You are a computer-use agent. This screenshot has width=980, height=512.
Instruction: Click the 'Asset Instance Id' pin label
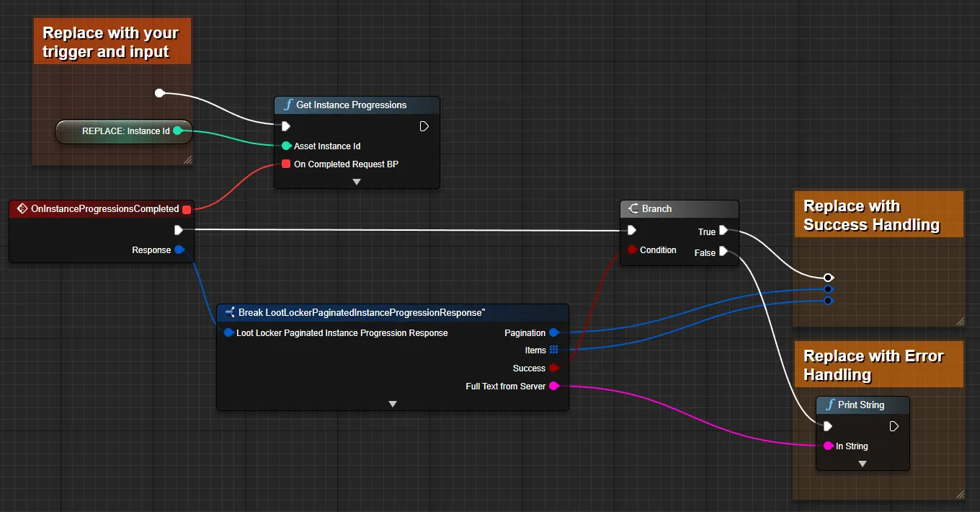coord(327,146)
